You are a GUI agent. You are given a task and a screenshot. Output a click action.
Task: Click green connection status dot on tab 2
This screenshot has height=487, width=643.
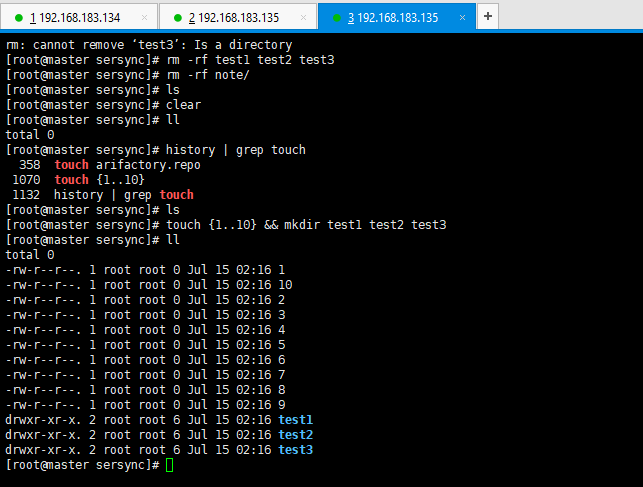[178, 18]
